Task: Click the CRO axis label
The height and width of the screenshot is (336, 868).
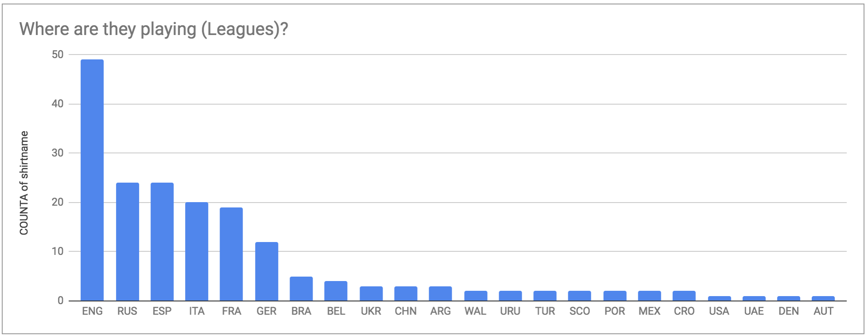Action: [x=684, y=311]
